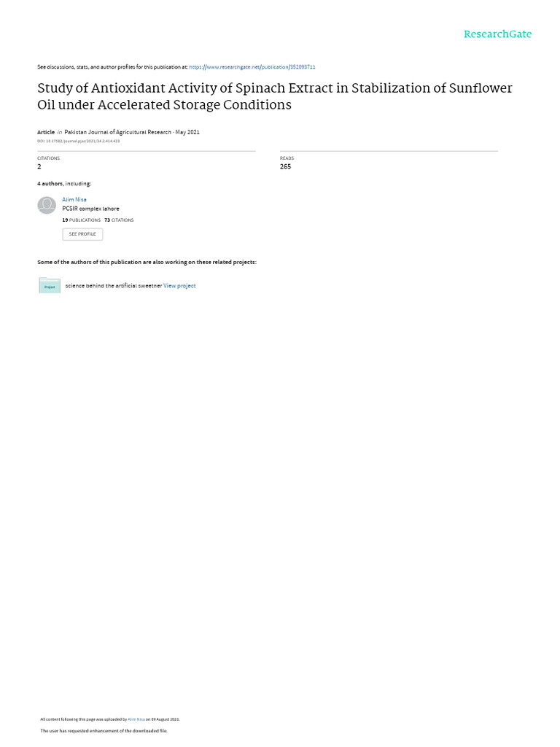Click the project title about artificial sweetener
The height and width of the screenshot is (747, 560).
click(x=113, y=286)
